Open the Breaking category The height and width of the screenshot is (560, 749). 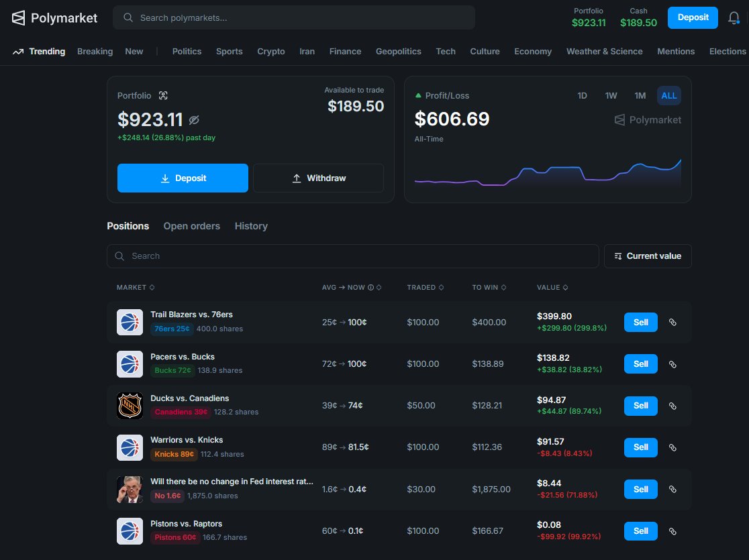coord(95,52)
